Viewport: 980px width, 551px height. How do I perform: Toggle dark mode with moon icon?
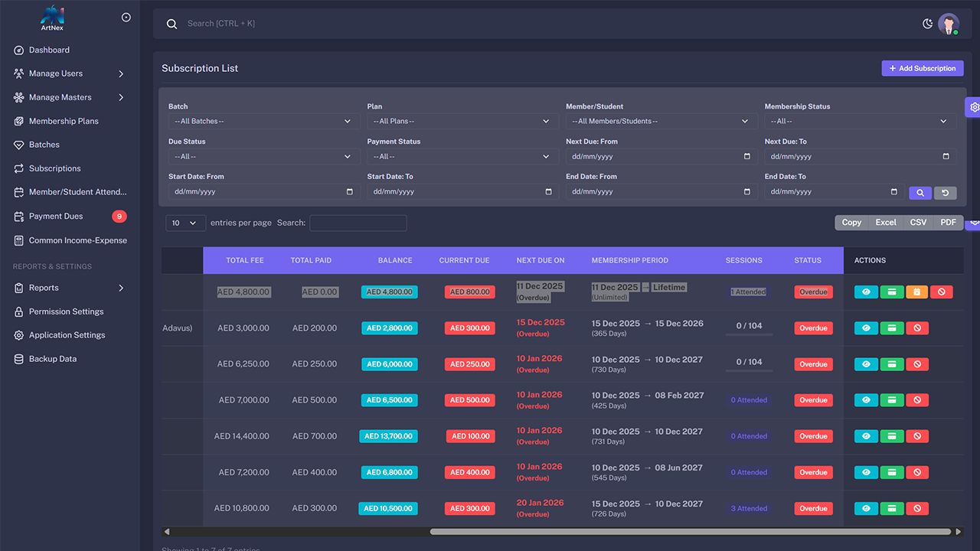(927, 24)
